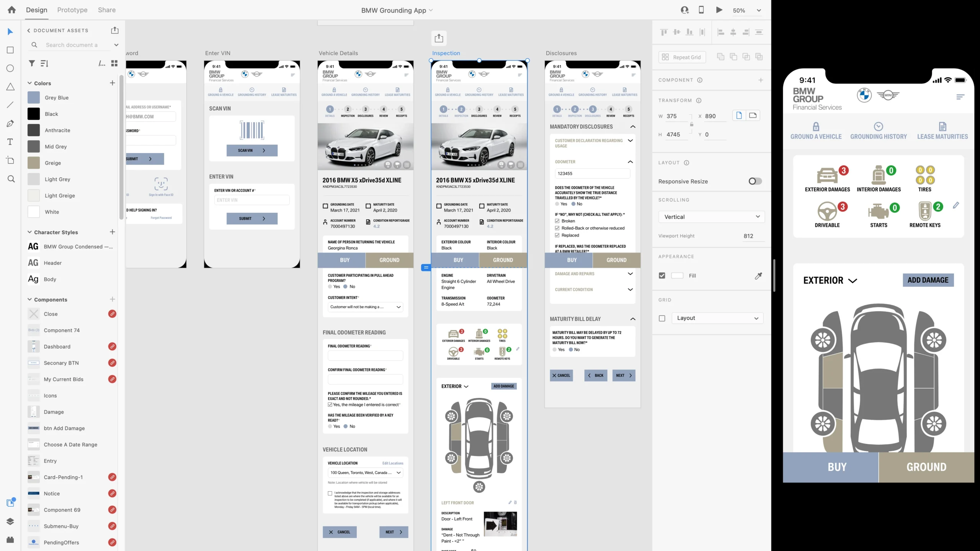Open the Vehicle Location dropdown
Screen dimensions: 980x551
pos(365,473)
